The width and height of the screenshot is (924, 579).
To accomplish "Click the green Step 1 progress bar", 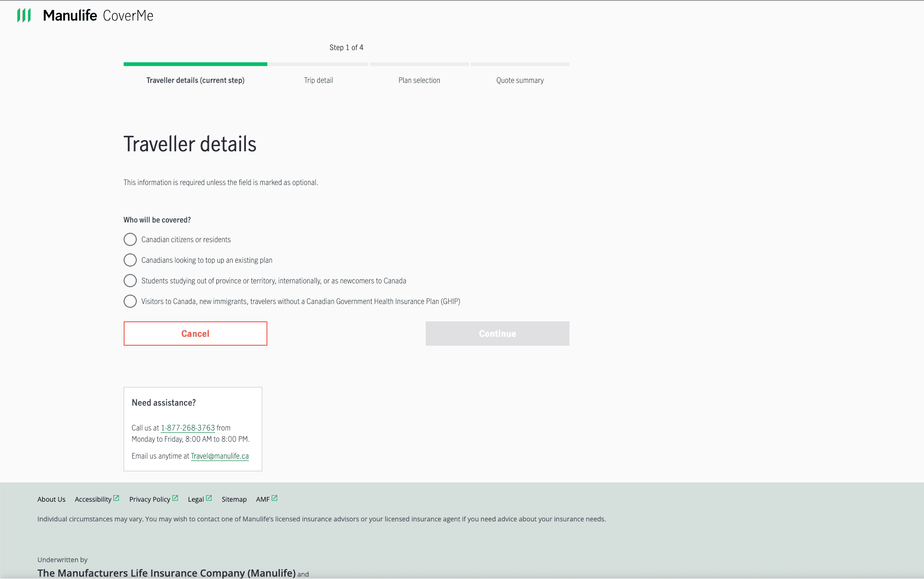I will [x=195, y=64].
